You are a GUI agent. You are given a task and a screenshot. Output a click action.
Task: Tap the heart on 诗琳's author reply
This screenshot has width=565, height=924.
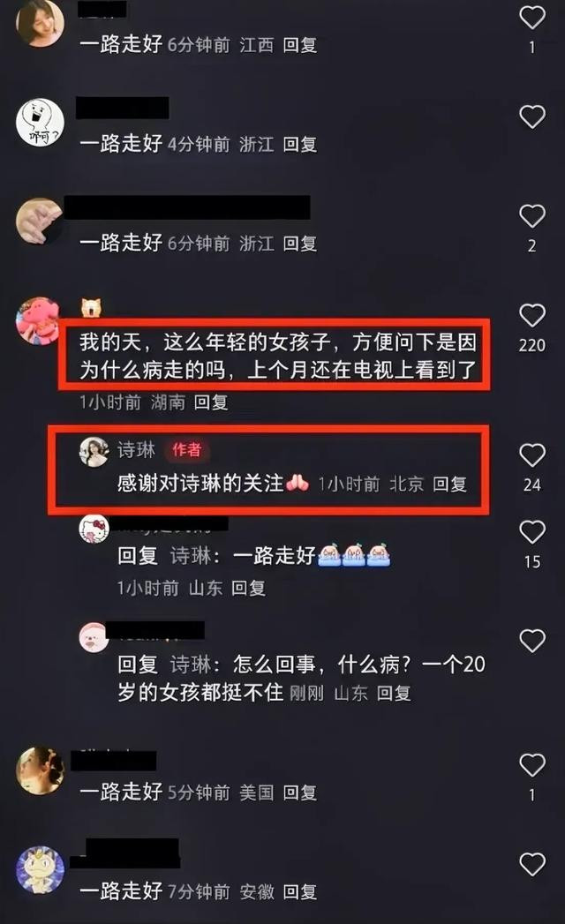(x=532, y=455)
